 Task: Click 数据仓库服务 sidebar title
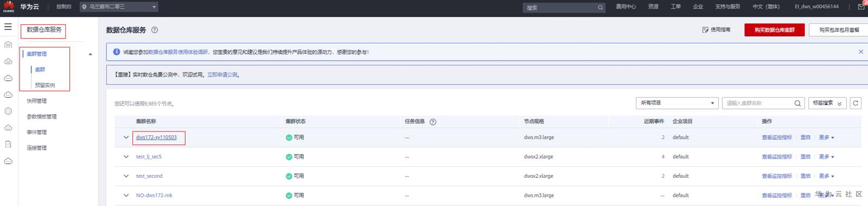[44, 30]
